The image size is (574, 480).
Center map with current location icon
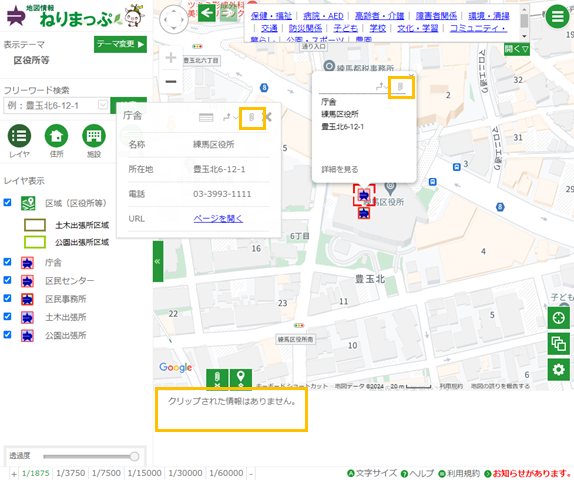click(x=559, y=318)
